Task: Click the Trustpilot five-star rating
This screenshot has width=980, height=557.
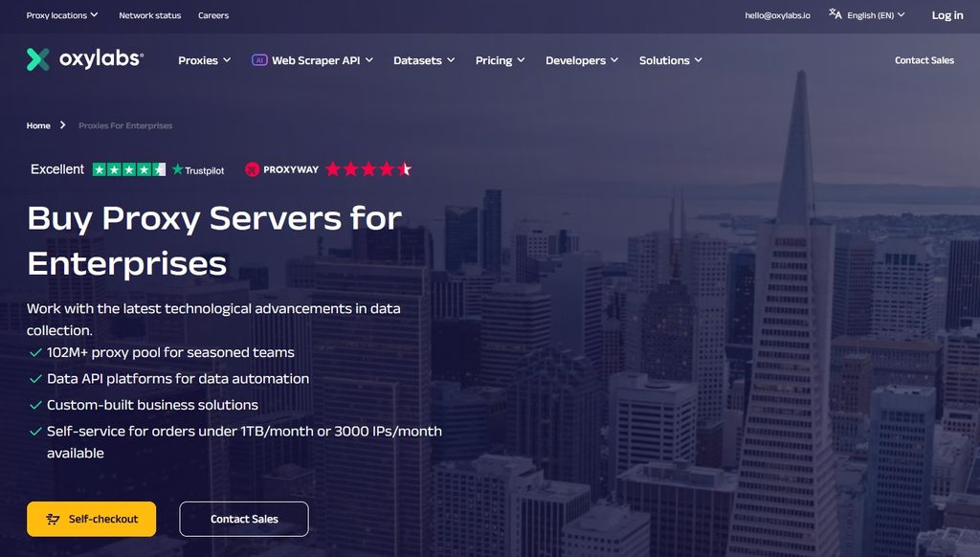Action: click(127, 168)
